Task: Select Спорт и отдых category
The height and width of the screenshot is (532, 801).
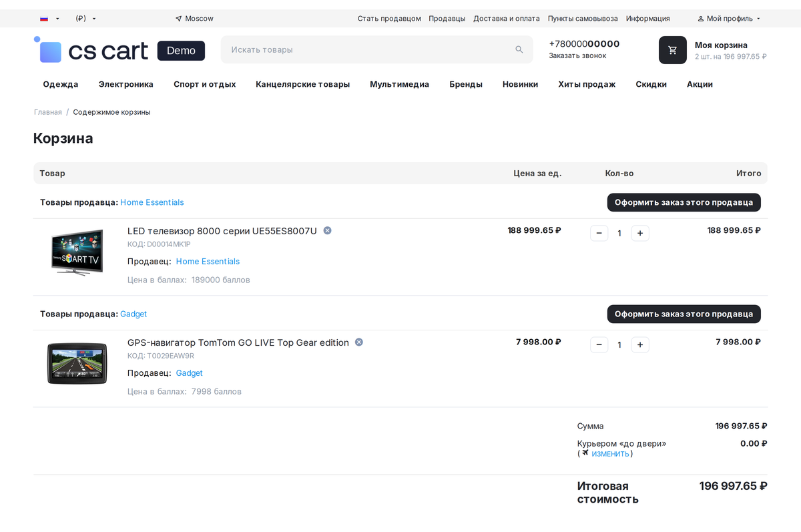Action: tap(205, 84)
